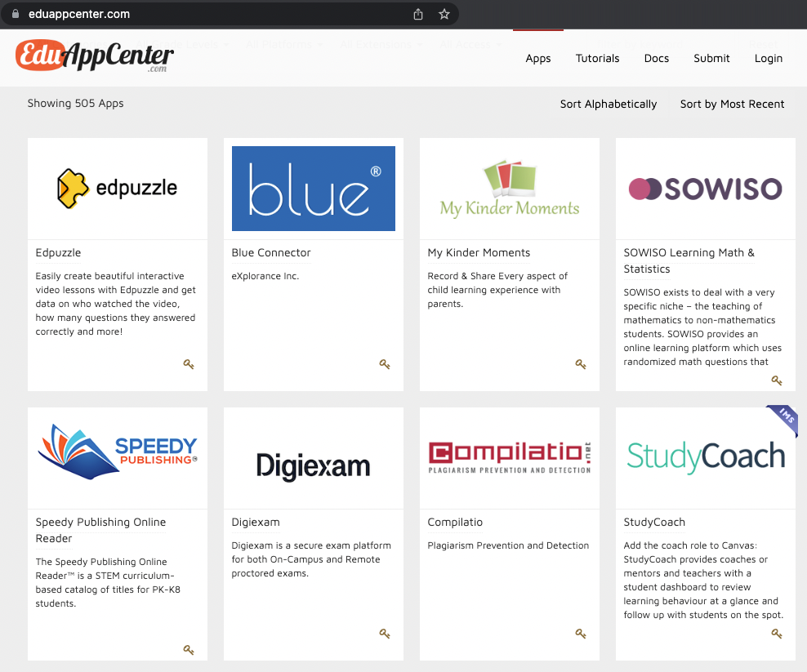Viewport: 807px width, 672px height.
Task: Select the My Kinder Moments logo thumbnail
Action: 510,189
